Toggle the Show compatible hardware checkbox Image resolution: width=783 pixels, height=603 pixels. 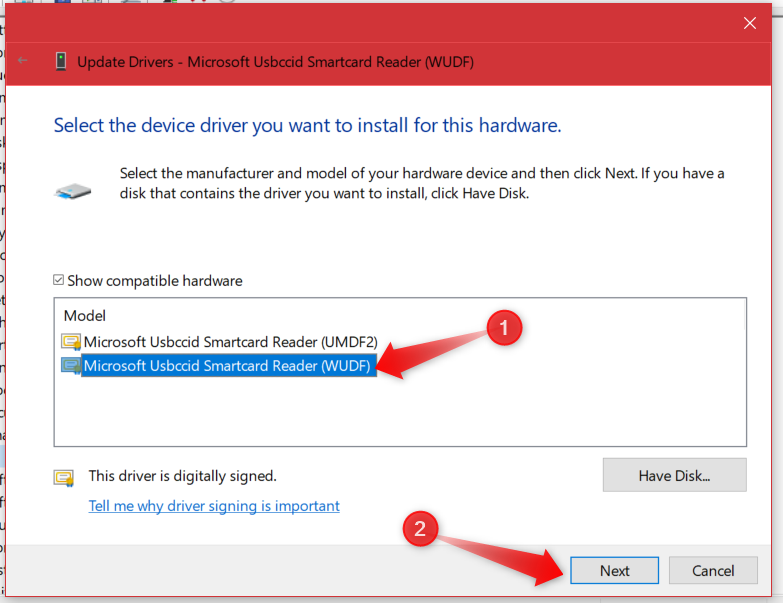coord(58,280)
